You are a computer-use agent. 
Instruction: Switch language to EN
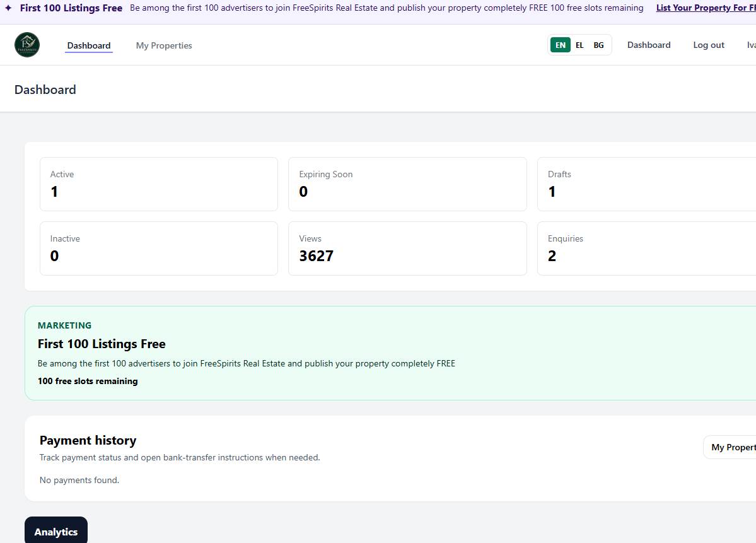(x=561, y=45)
